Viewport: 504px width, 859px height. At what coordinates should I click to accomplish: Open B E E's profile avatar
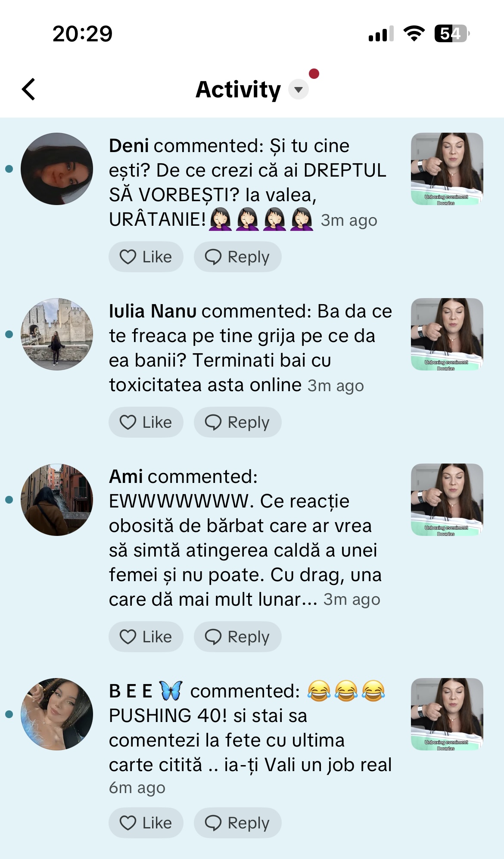(x=57, y=714)
